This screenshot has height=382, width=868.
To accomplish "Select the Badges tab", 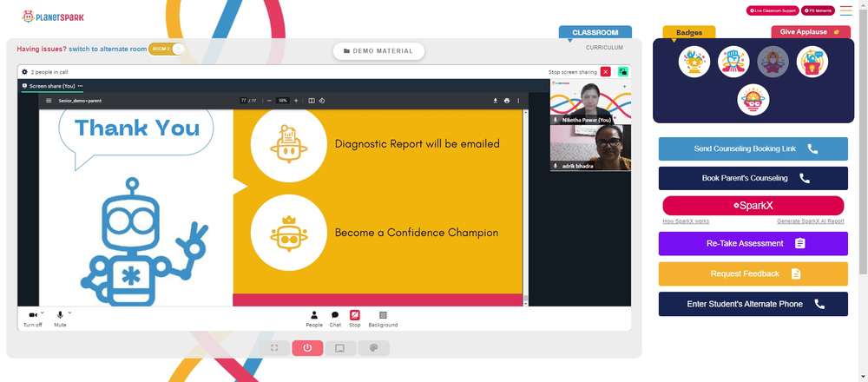I will tap(688, 33).
